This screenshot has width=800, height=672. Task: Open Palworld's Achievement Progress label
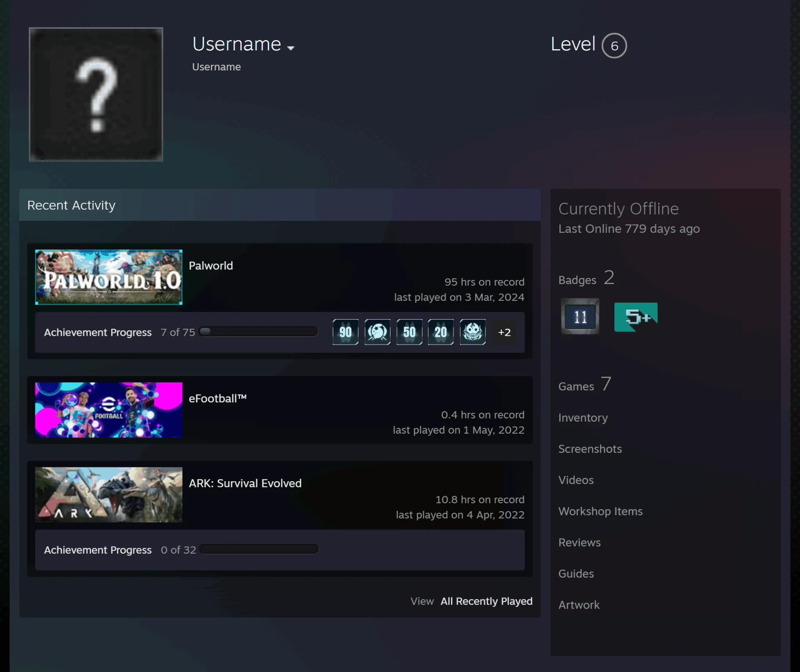[x=98, y=332]
